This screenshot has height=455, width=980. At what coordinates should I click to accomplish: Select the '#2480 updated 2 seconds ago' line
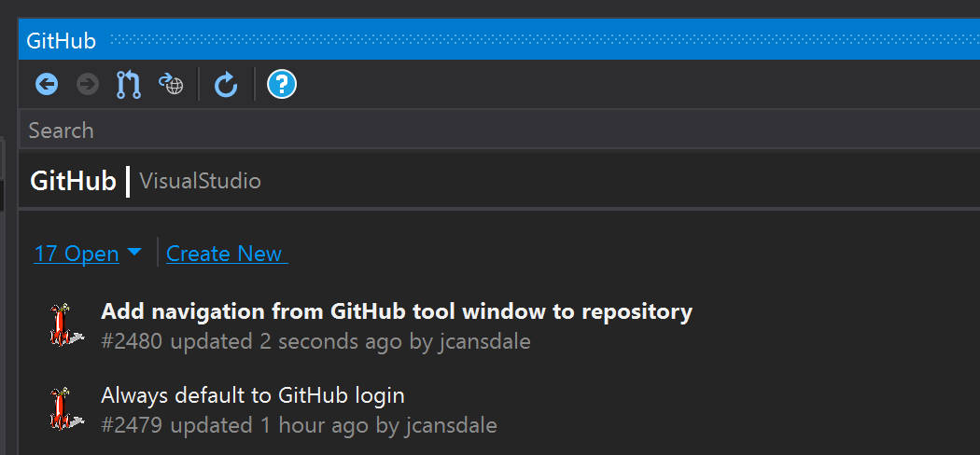click(315, 342)
